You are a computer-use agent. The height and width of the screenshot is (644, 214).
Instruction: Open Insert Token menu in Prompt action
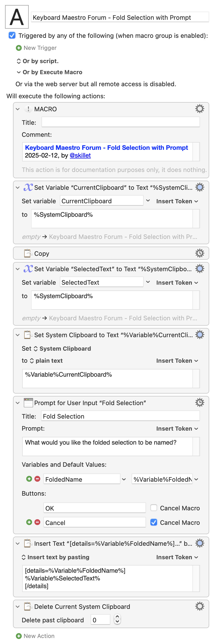click(177, 428)
